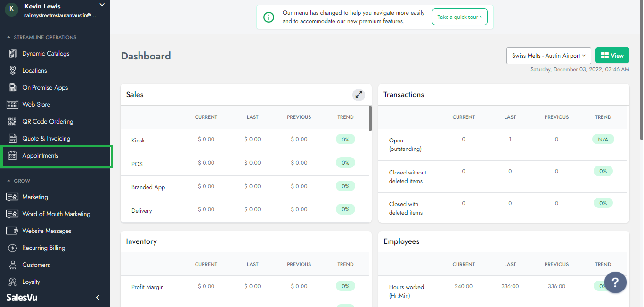Collapse the sidebar with the arrow
Viewport: 644px width, 307px height.
(x=98, y=298)
